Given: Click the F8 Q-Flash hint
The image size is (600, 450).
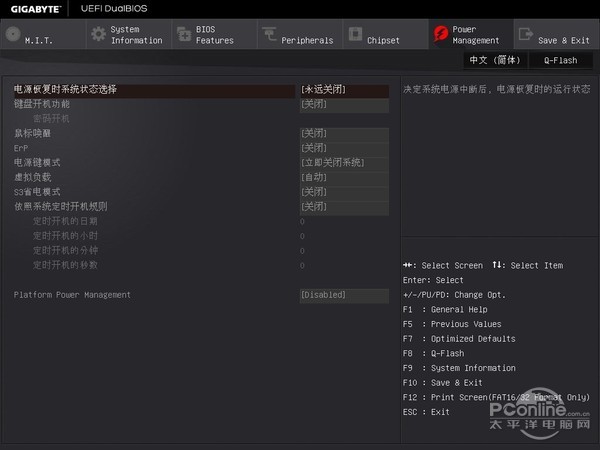Looking at the screenshot, I should tap(434, 354).
